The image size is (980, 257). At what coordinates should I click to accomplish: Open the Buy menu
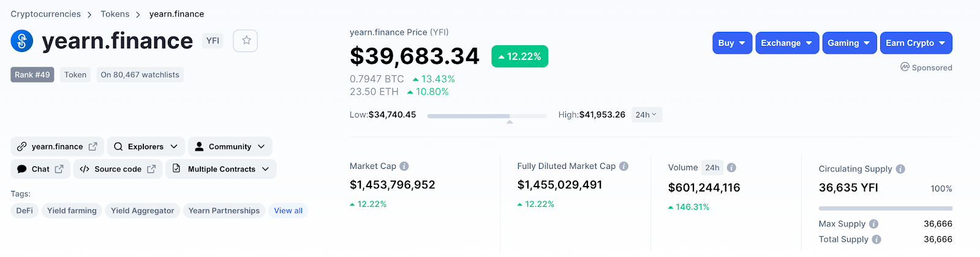pos(732,43)
